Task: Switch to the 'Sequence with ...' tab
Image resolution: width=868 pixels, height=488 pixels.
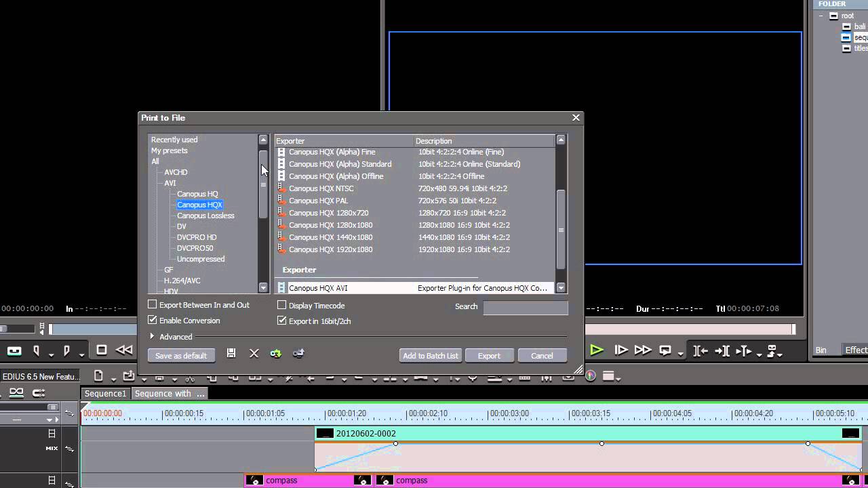Action: (x=170, y=394)
